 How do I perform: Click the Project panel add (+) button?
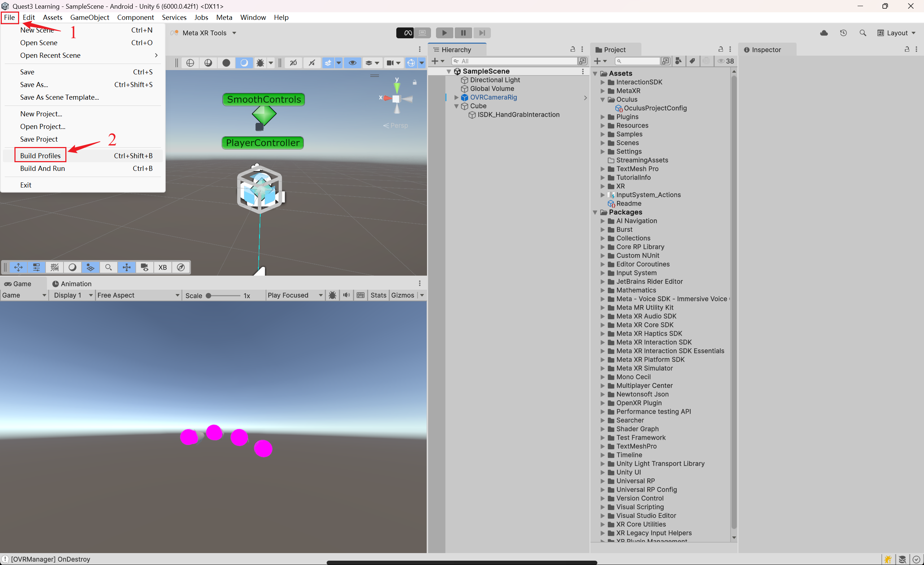(x=600, y=61)
